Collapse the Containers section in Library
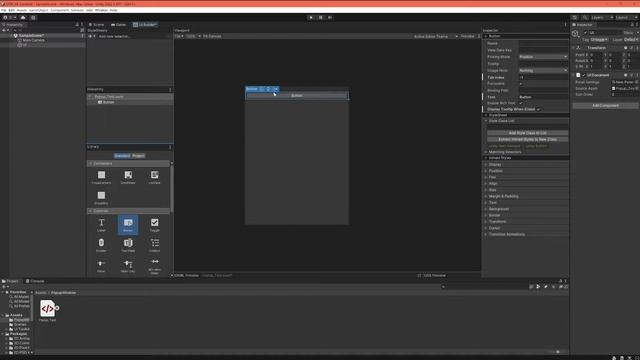Image resolution: width=640 pixels, height=360 pixels. (128, 164)
